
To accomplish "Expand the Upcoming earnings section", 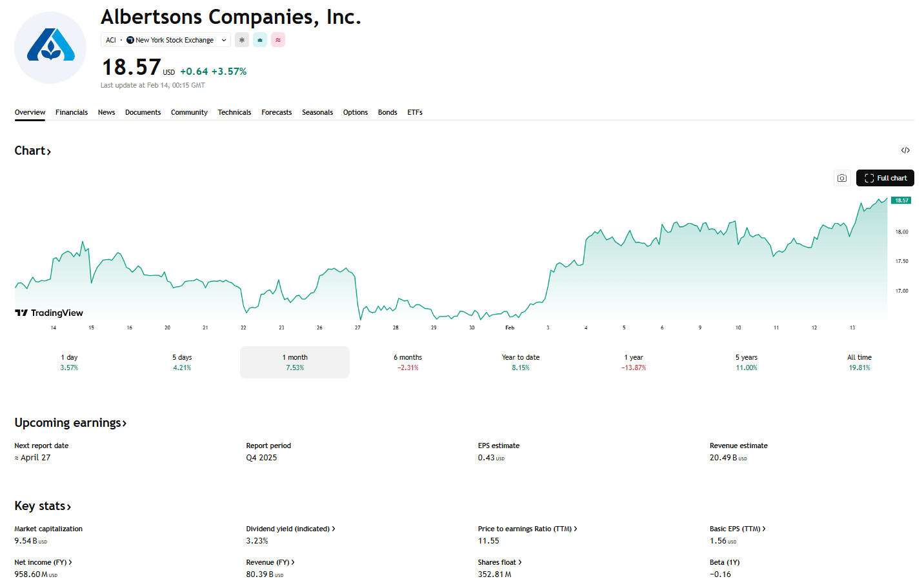I will pyautogui.click(x=70, y=423).
